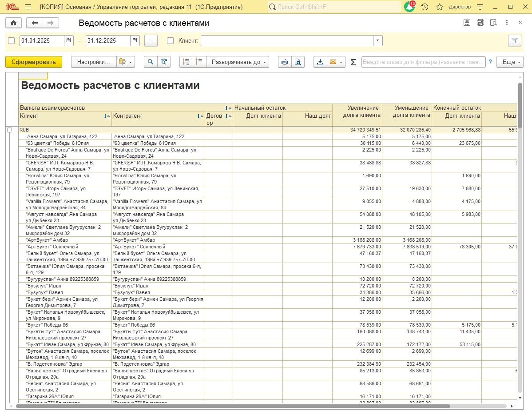Viewport: 532px width, 415px height.
Task: Open calendar for end date 31.12.2025
Action: tap(135, 40)
